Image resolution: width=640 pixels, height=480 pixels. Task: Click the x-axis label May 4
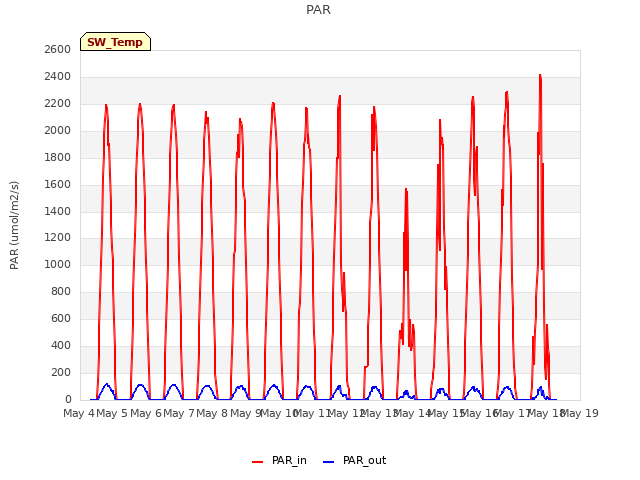point(79,413)
